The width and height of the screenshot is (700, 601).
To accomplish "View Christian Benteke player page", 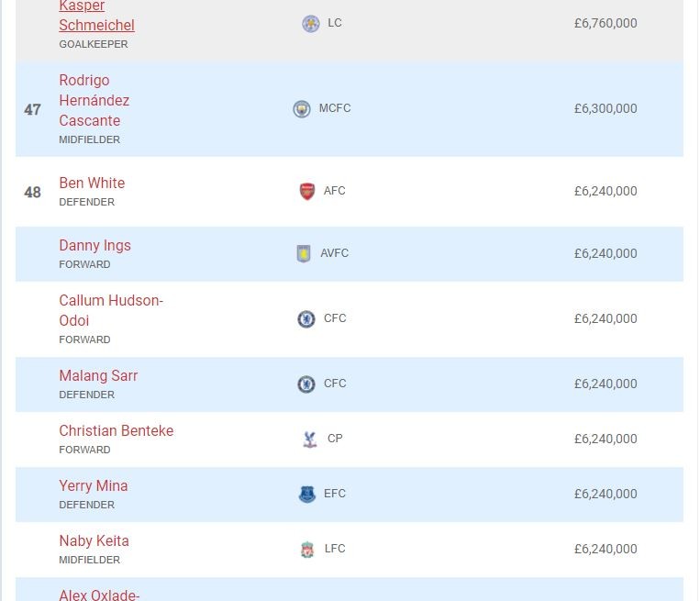I will 116,430.
